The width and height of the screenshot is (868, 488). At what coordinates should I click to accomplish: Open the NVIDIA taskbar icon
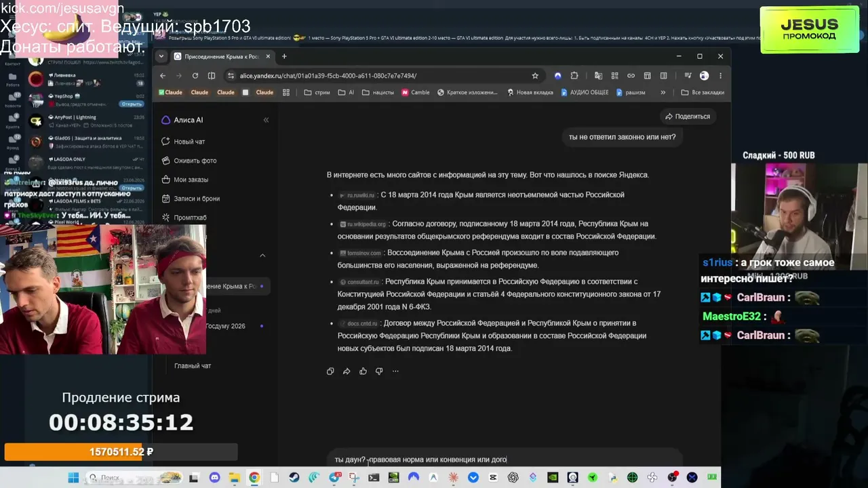(553, 478)
